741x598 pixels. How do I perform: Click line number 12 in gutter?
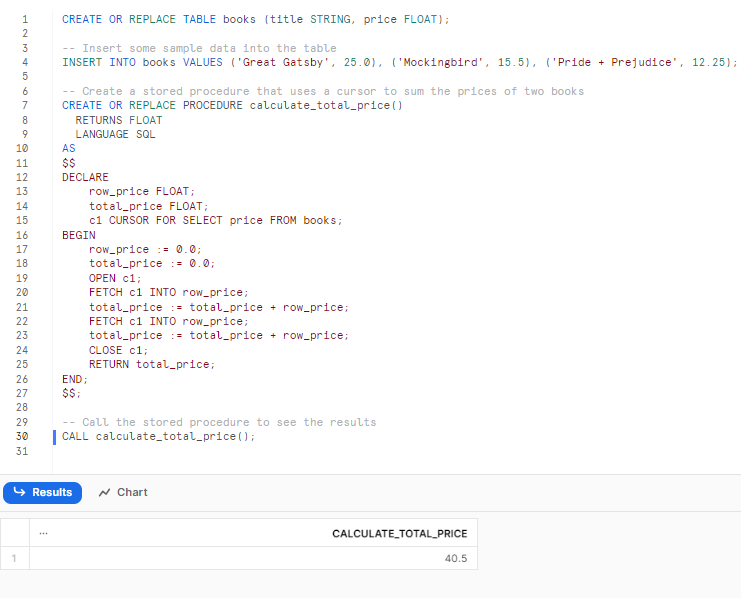point(22,177)
